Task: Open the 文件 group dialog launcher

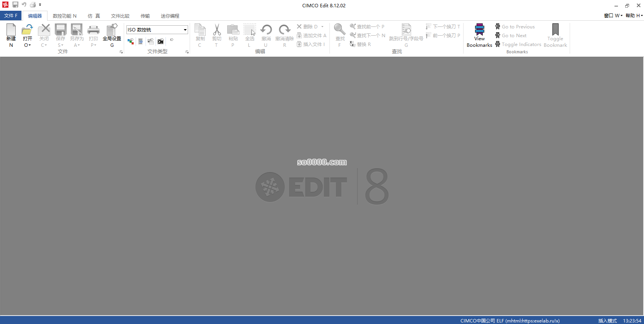Action: (x=121, y=52)
